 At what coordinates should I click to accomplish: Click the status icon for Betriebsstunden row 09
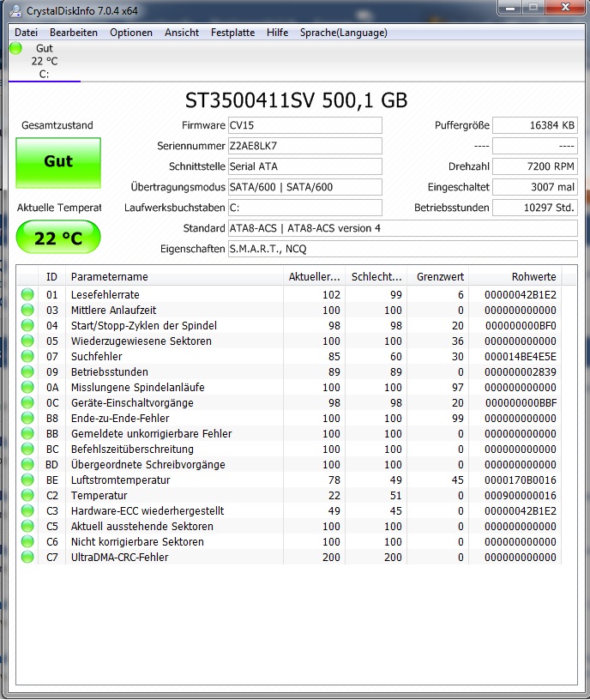(27, 372)
